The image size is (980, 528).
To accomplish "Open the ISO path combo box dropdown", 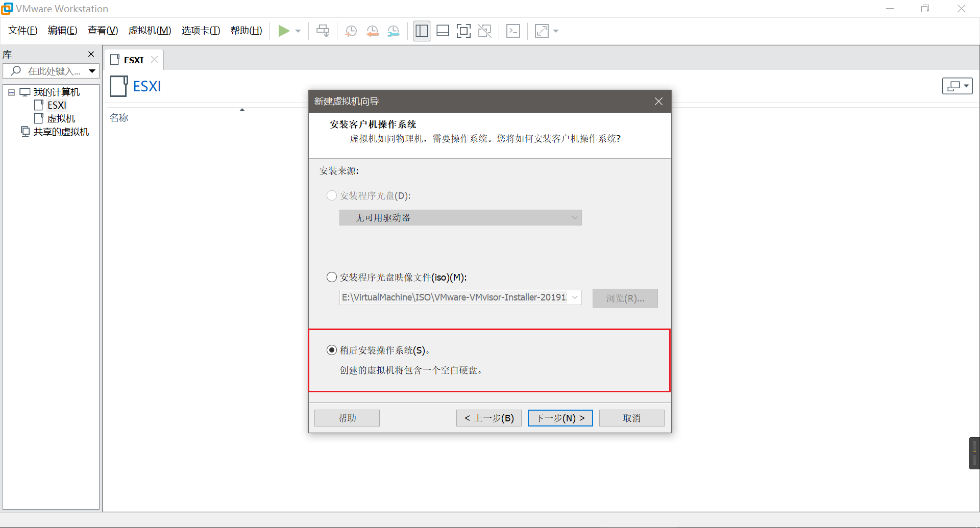I will pos(575,297).
